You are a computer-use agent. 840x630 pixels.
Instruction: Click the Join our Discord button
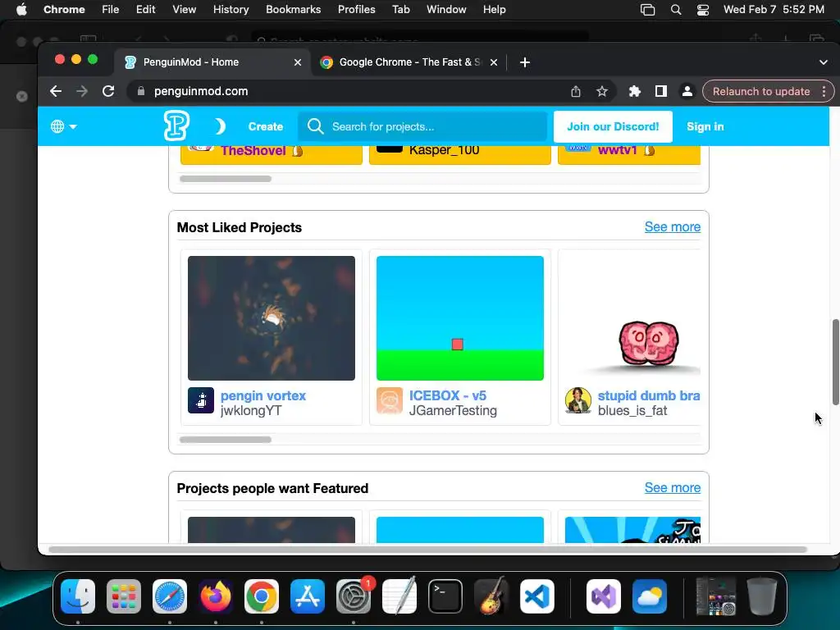click(613, 126)
